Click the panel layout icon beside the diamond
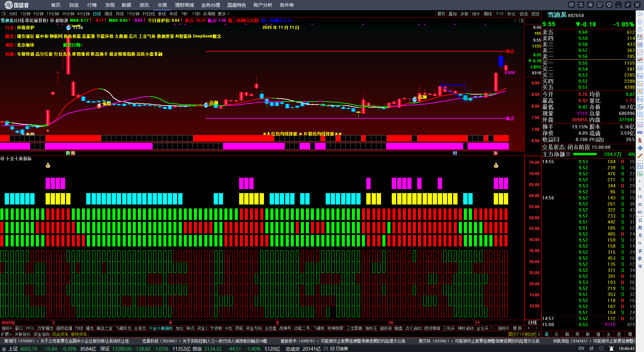Screen dimensions: 644x352 click(521, 20)
